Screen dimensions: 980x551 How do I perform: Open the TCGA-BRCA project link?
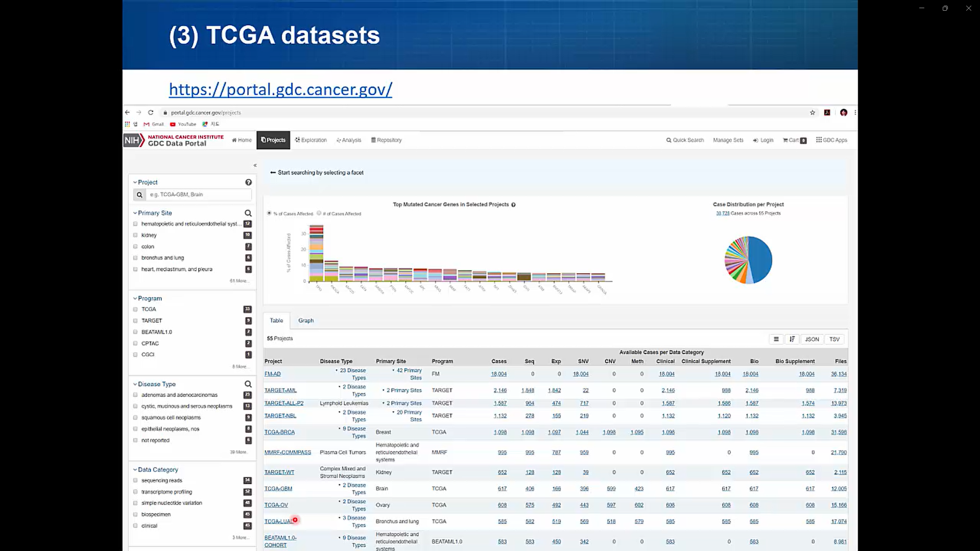click(279, 432)
